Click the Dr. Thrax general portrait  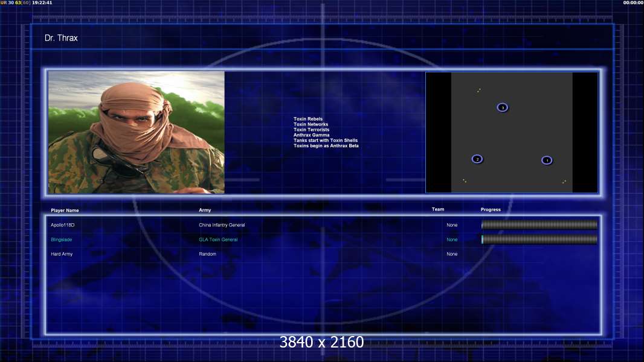[137, 132]
